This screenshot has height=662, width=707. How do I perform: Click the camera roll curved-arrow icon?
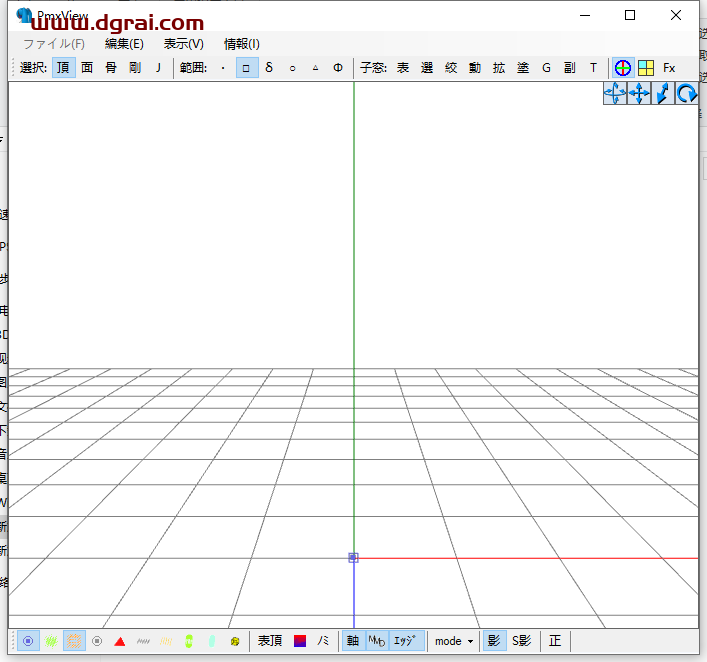coord(687,93)
